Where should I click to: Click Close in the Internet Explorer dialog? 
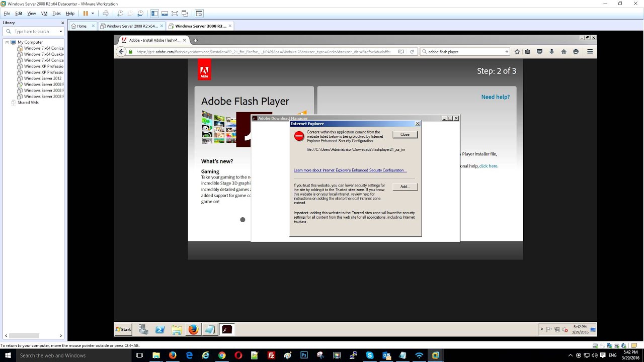(x=405, y=134)
